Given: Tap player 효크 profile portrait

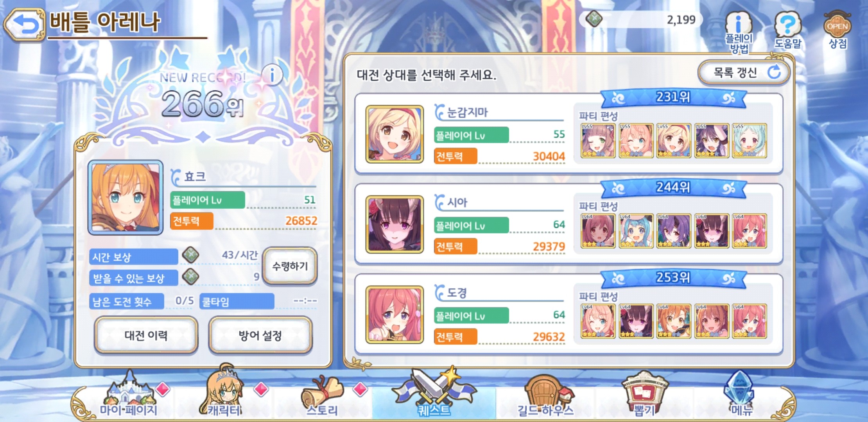Looking at the screenshot, I should click(x=126, y=197).
